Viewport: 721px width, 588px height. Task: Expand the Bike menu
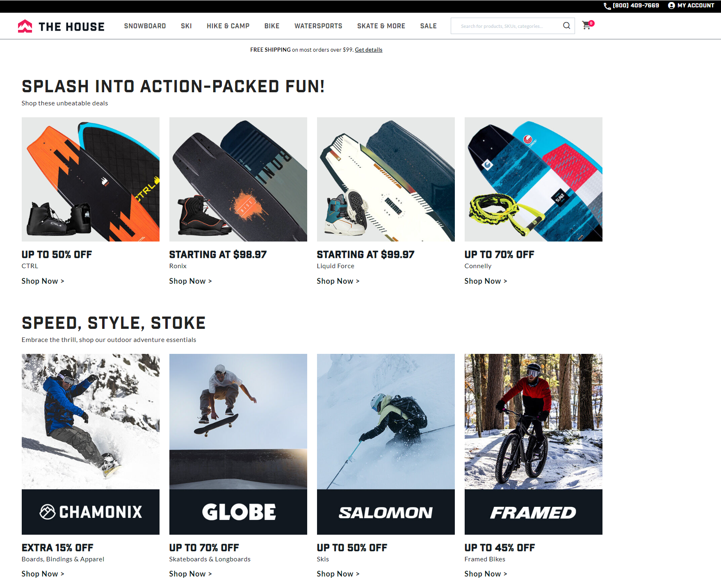click(x=272, y=26)
